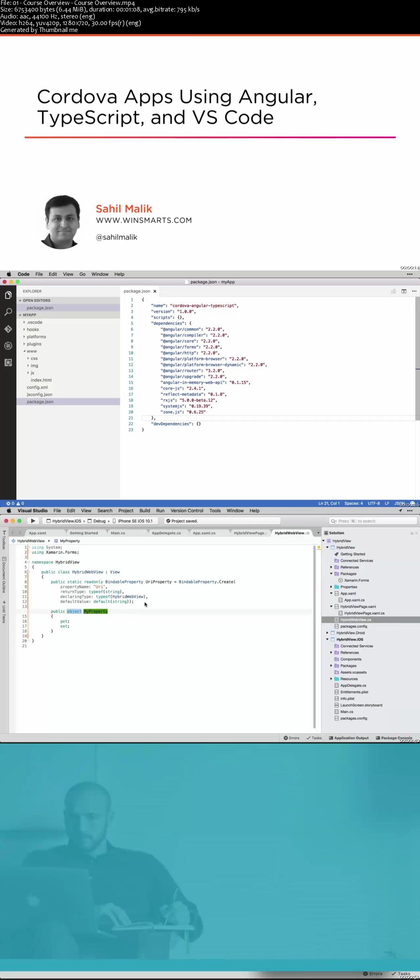Image resolution: width=420 pixels, height=980 pixels.
Task: Click the split editor icon in VS Code
Action: click(x=404, y=291)
